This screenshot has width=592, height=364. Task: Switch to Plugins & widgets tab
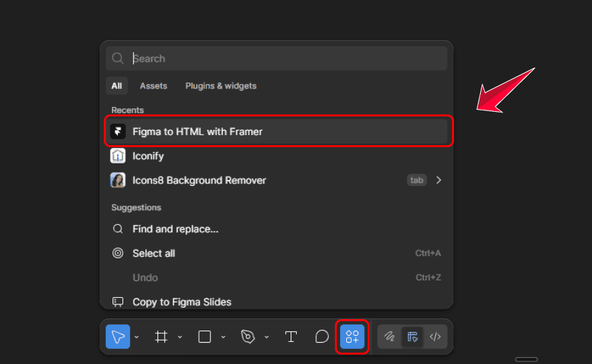tap(221, 86)
